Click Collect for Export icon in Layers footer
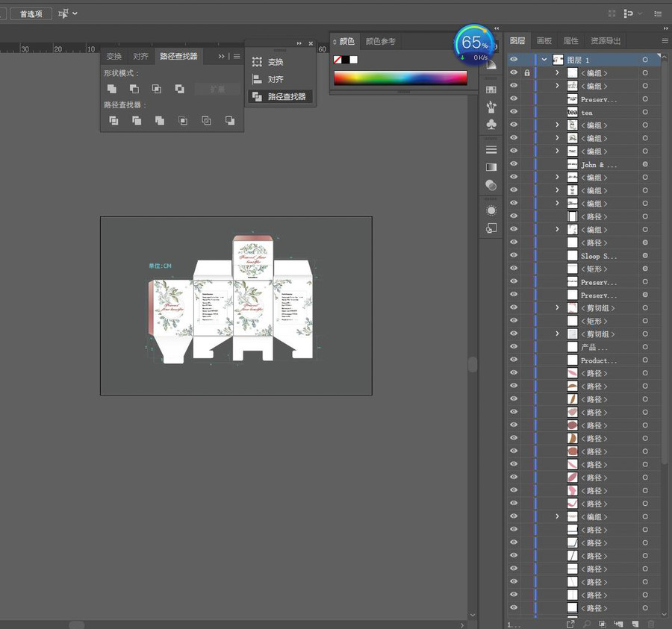 (570, 625)
